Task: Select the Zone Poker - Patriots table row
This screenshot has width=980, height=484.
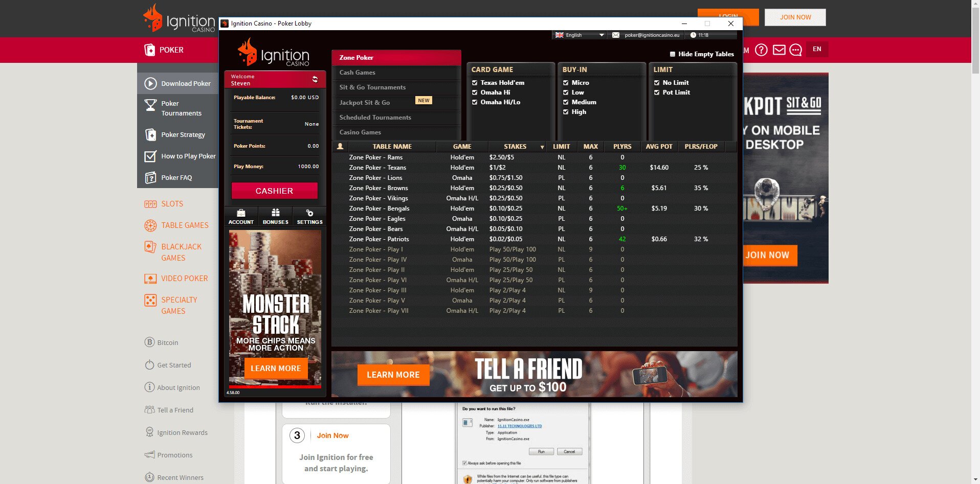Action: [534, 239]
